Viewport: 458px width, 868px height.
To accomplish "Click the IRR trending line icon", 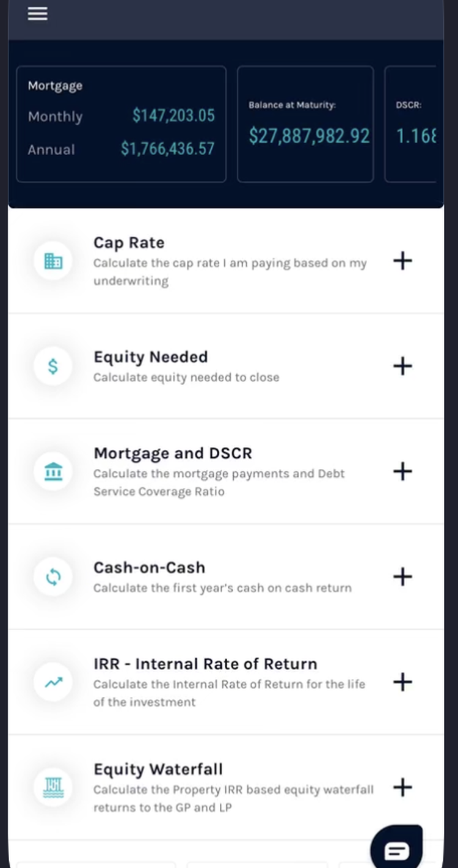I will (x=53, y=682).
